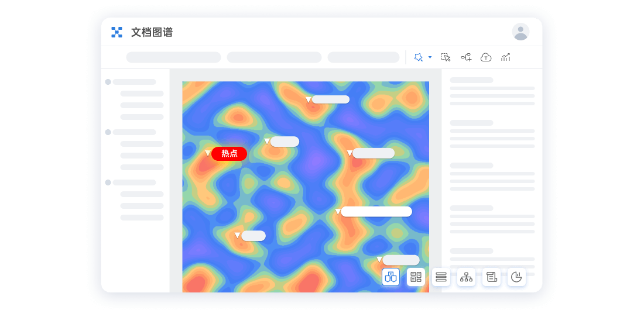Image resolution: width=644 pixels, height=310 pixels.
Task: Switch to the card grid layout view
Action: coord(416,277)
